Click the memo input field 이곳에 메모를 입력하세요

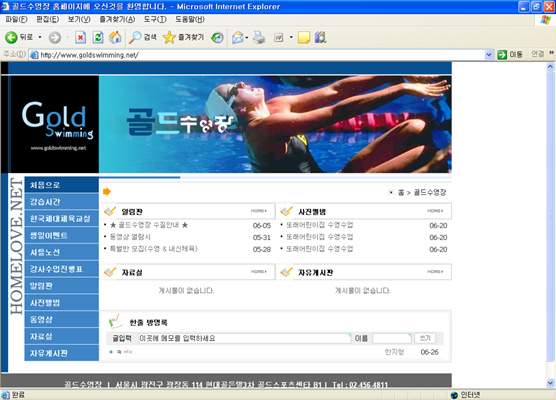[x=244, y=338]
